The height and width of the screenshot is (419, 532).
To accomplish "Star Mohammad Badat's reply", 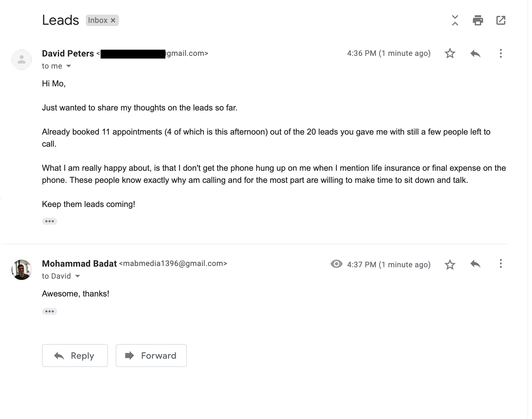I will point(450,264).
